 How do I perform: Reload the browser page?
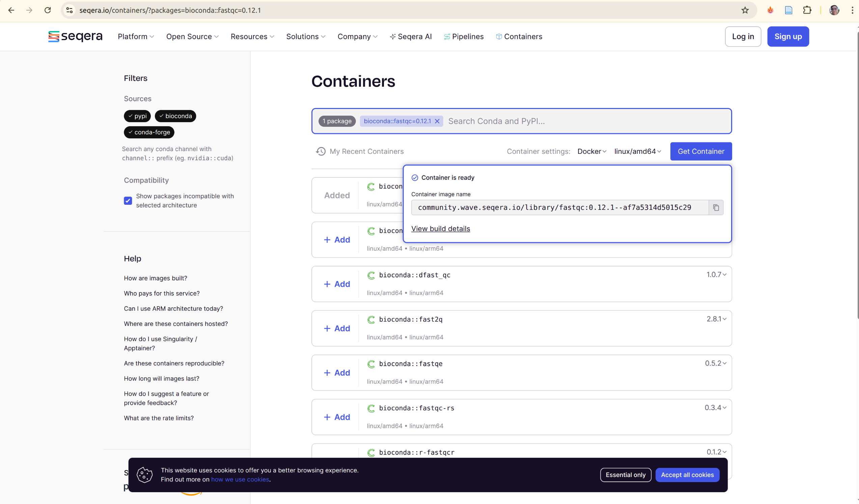click(48, 10)
